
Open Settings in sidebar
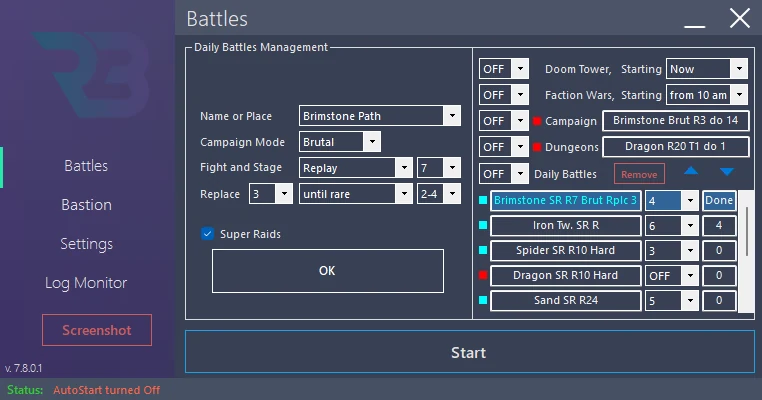[x=87, y=243]
